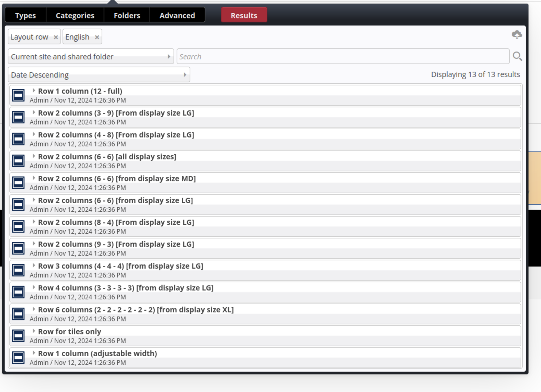
Task: Click the Row 6 columns layout icon
Action: (19, 314)
